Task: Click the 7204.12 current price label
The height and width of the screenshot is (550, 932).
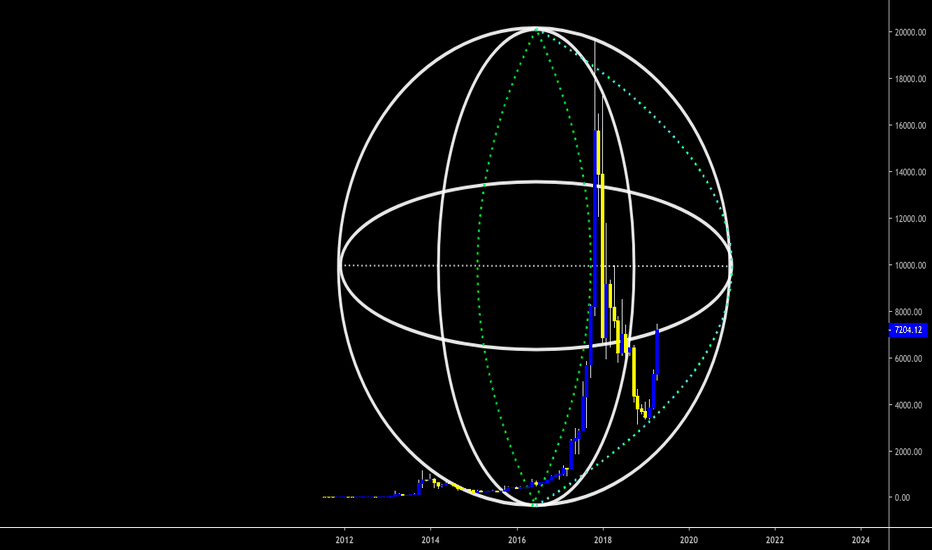Action: [x=908, y=330]
